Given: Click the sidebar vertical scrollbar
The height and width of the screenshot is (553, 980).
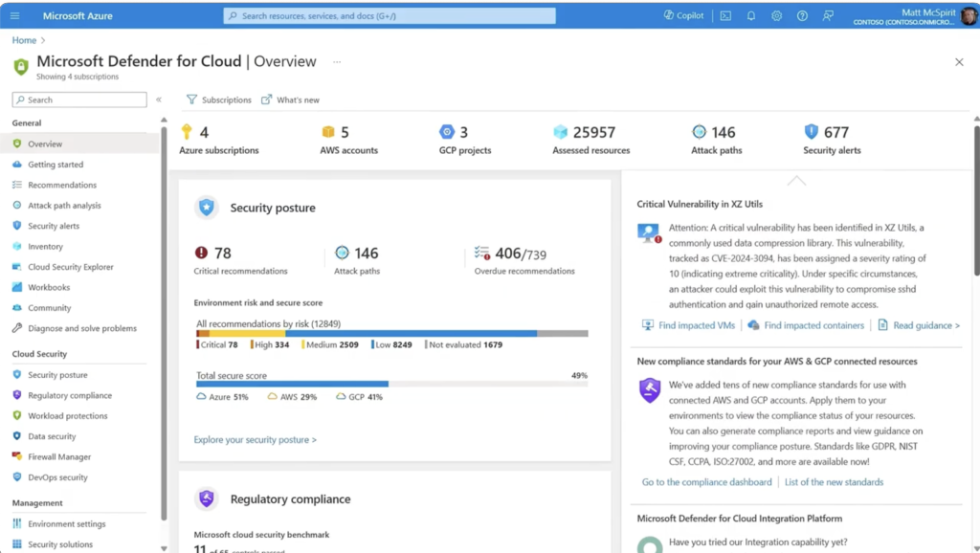Looking at the screenshot, I should point(164,323).
